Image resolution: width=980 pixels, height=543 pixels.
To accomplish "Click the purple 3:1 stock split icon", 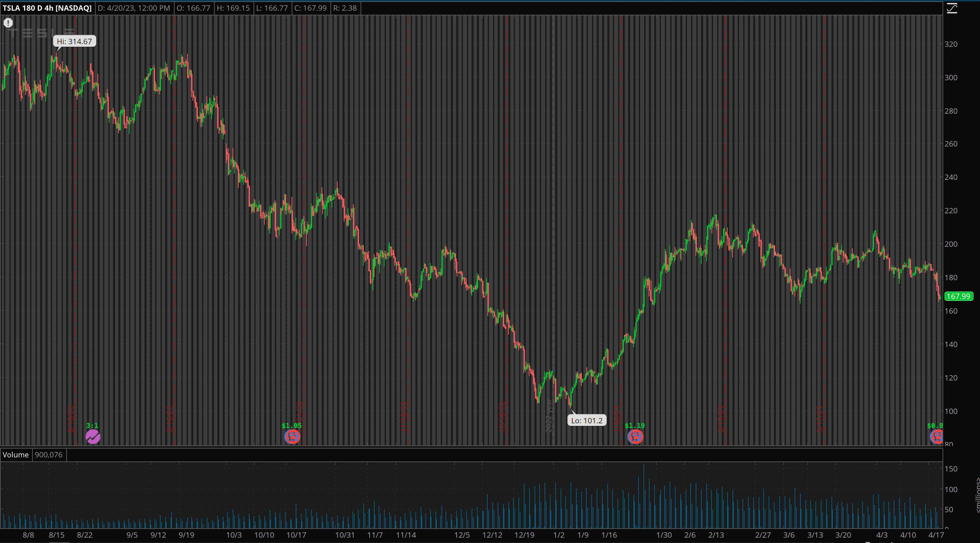I will point(93,437).
